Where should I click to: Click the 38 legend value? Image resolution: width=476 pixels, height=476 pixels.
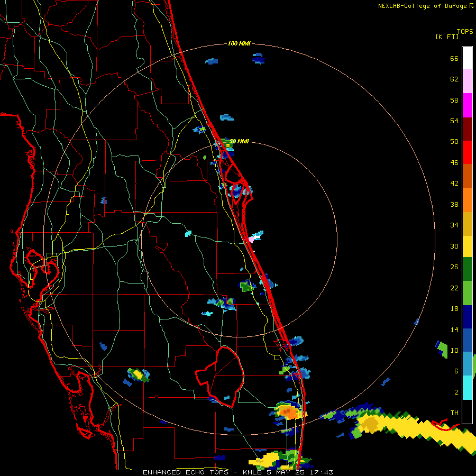pyautogui.click(x=454, y=204)
